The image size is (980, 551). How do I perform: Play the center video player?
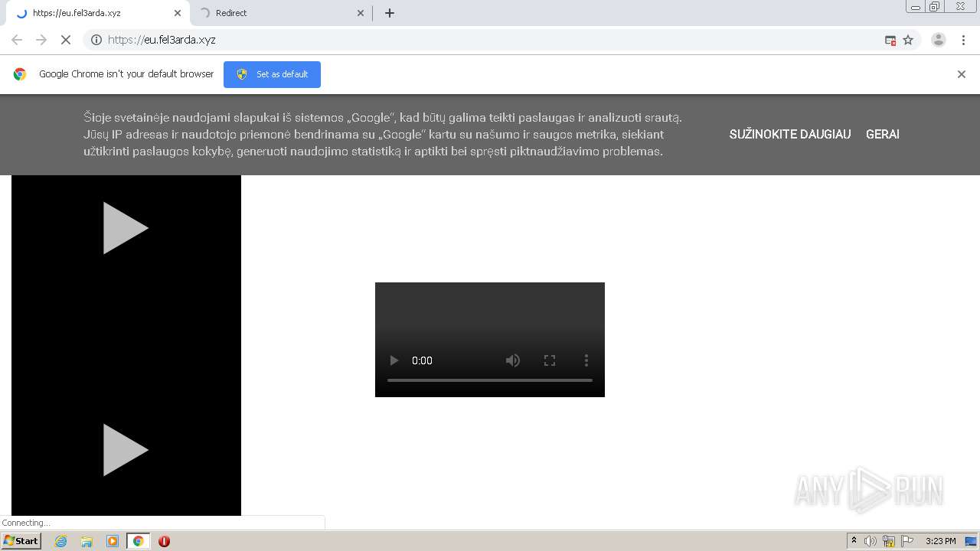point(394,360)
